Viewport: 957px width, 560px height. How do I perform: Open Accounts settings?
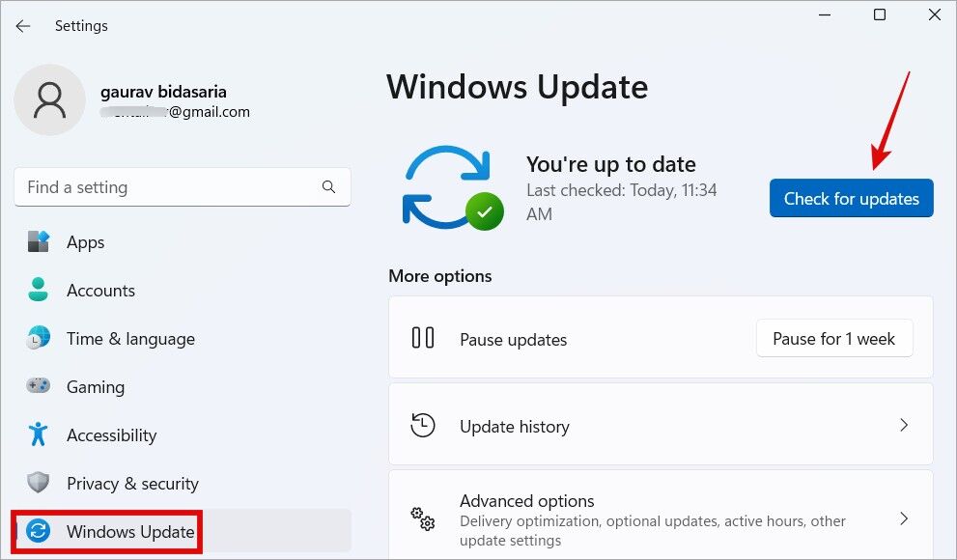183,291
